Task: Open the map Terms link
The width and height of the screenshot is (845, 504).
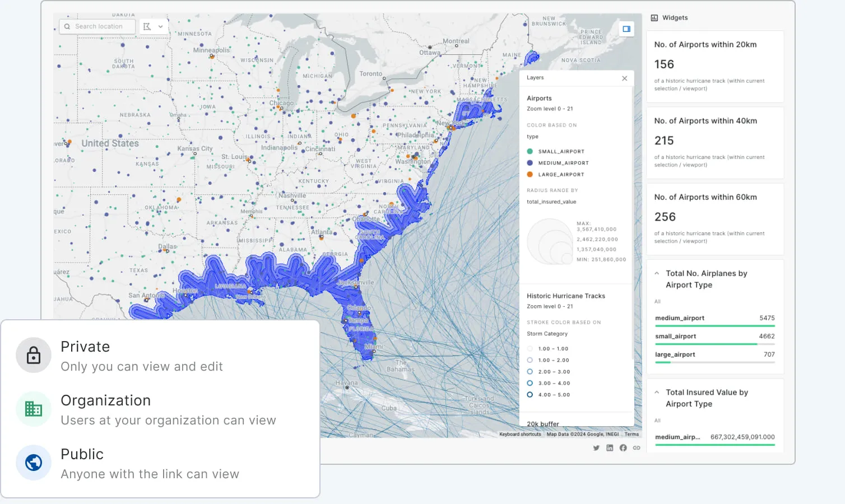Action: tap(632, 434)
